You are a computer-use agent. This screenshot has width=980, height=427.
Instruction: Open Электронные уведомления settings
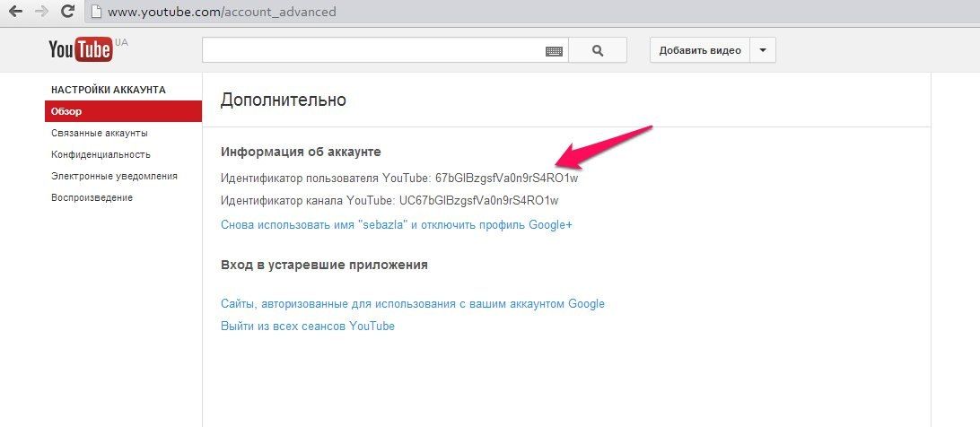[x=114, y=177]
